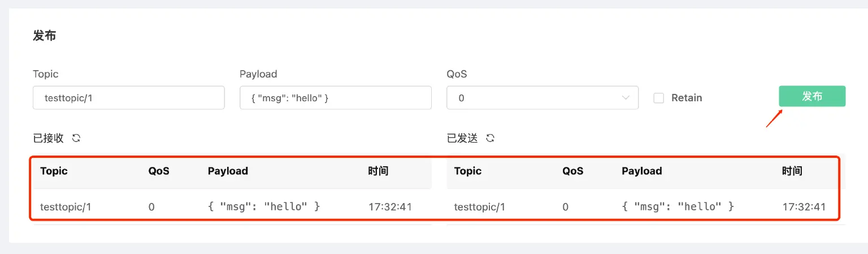
Task: Focus the Payload input field
Action: pyautogui.click(x=336, y=98)
